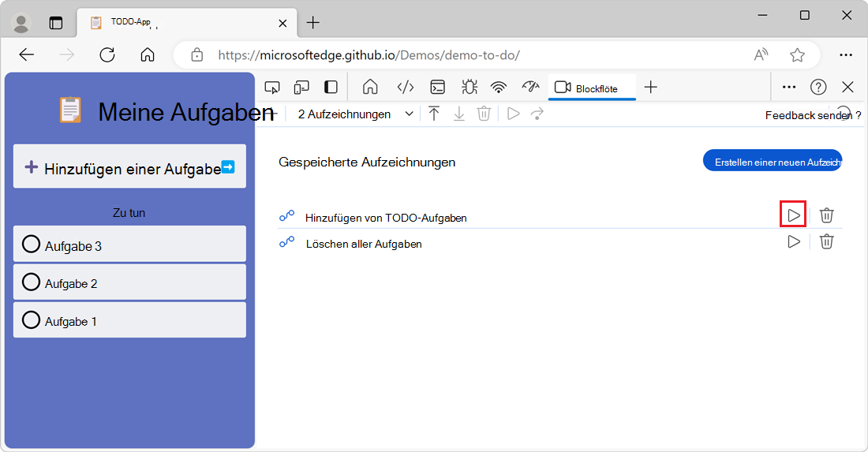Click the Zu tun section label
This screenshot has height=452, width=868.
click(129, 213)
